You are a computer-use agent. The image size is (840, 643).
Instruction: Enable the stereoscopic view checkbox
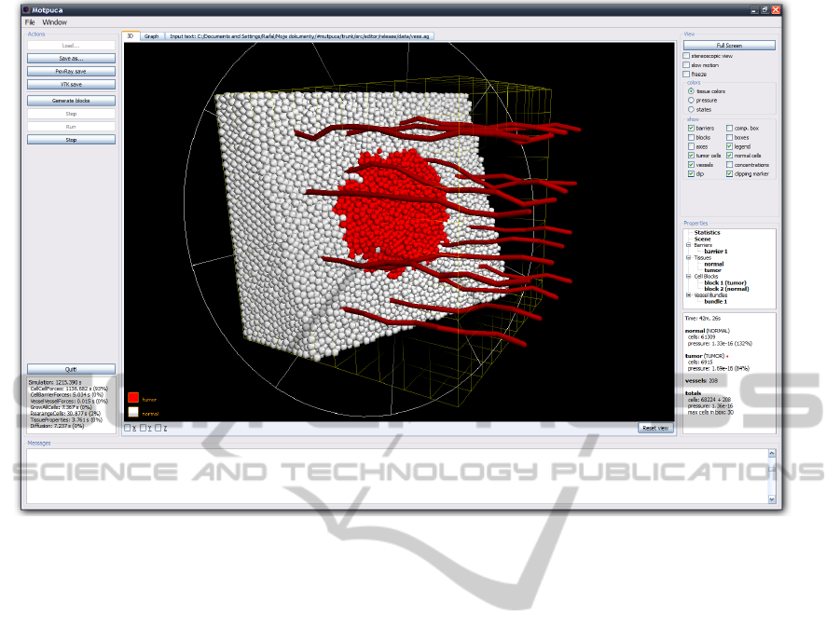point(687,56)
